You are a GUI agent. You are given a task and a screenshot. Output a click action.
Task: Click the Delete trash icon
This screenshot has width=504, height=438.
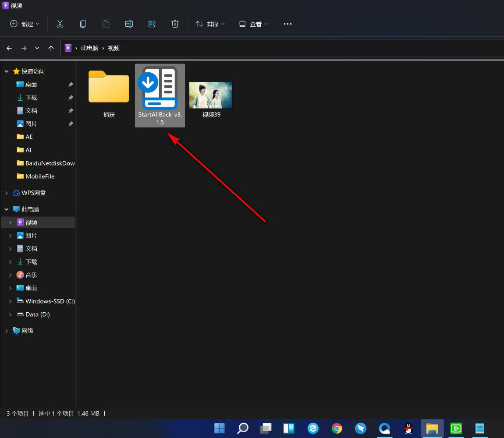pyautogui.click(x=175, y=24)
